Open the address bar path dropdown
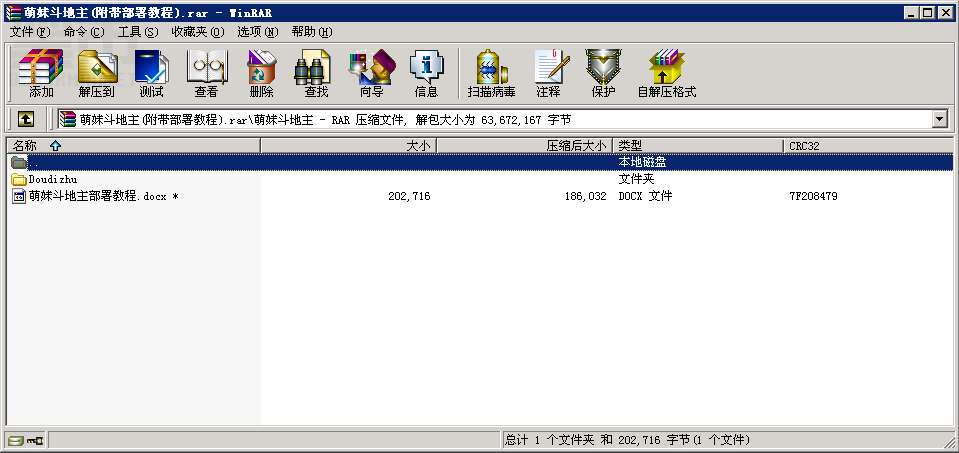This screenshot has width=959, height=453. tap(940, 119)
